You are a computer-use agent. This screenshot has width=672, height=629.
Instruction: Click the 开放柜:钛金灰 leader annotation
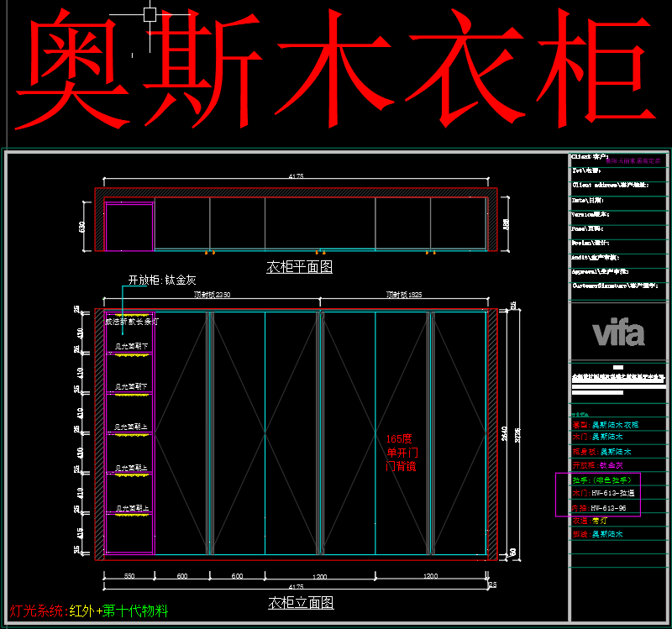click(x=162, y=280)
